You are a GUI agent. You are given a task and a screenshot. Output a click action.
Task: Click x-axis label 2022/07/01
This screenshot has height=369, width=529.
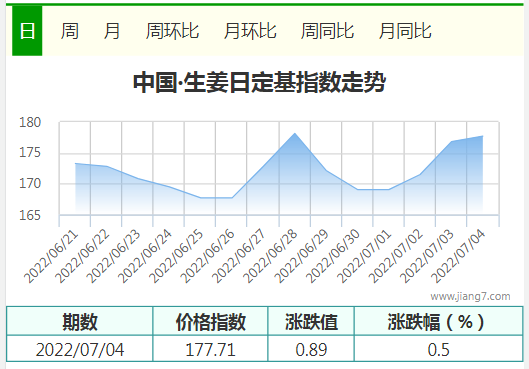364,257
